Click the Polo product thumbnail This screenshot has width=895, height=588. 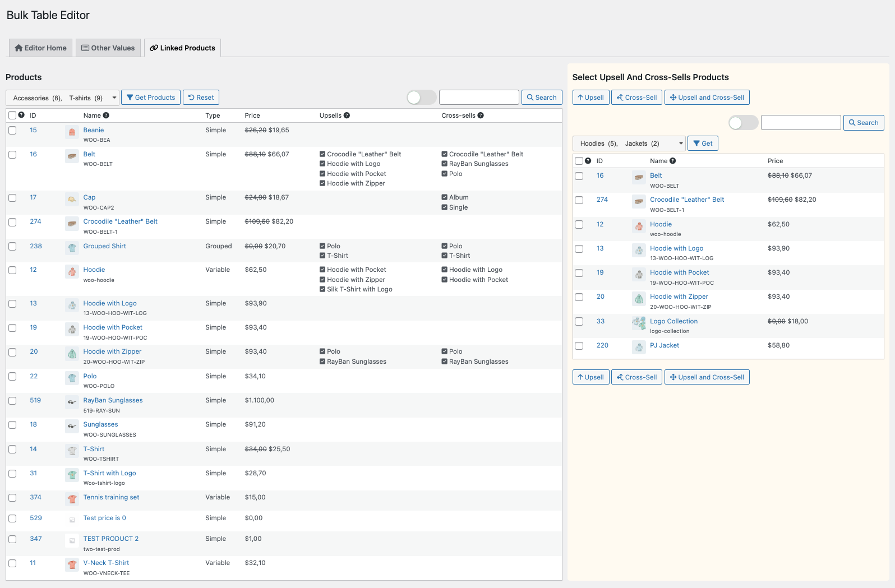point(72,378)
